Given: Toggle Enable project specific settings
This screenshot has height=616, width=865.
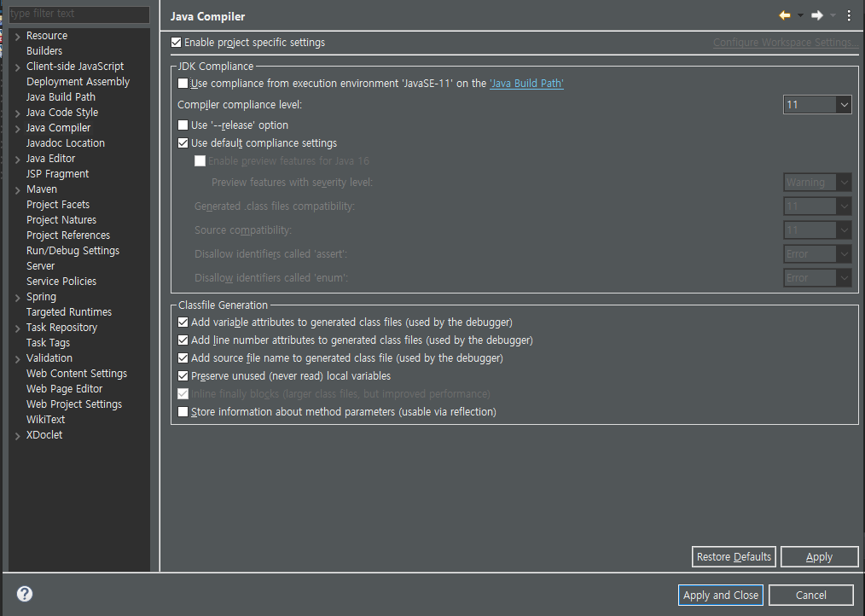Looking at the screenshot, I should (x=176, y=43).
